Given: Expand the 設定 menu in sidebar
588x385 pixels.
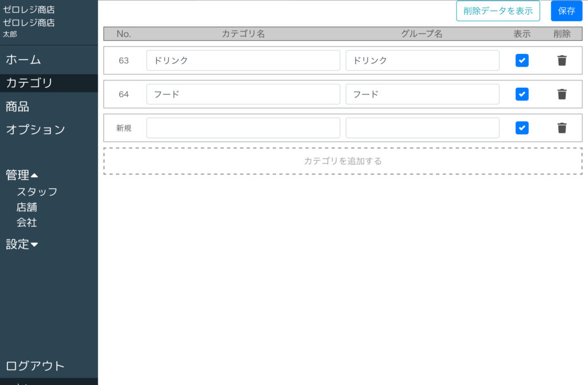Looking at the screenshot, I should coord(22,244).
